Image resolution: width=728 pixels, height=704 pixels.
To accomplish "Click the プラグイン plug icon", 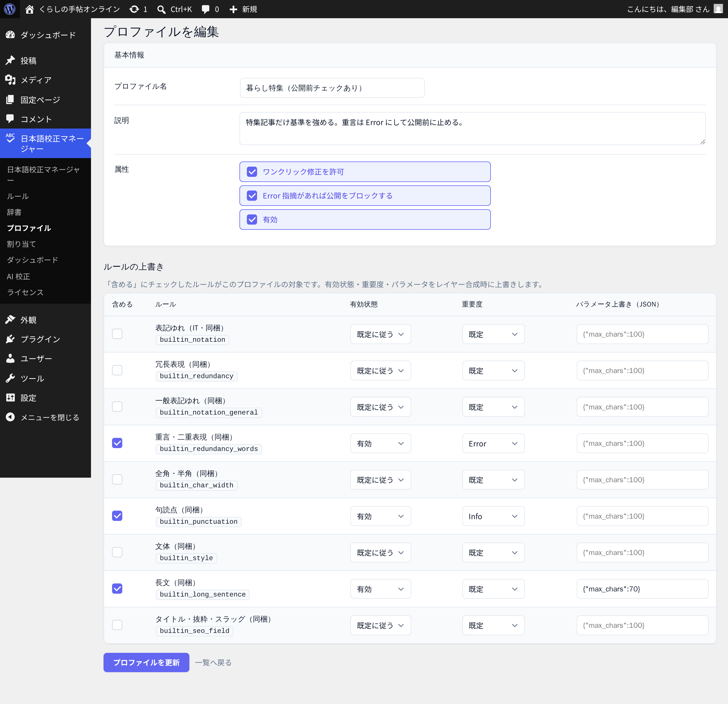I will 11,339.
